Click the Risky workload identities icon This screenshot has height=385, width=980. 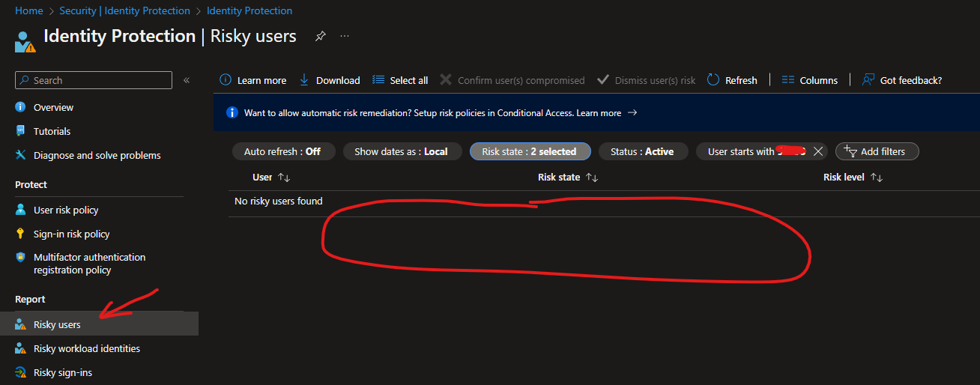[x=20, y=348]
